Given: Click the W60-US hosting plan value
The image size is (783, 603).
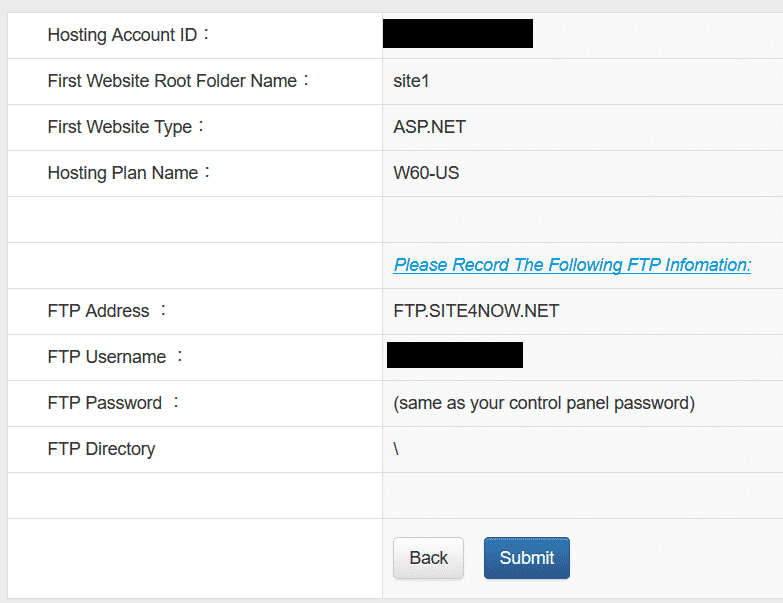Looking at the screenshot, I should point(426,173).
